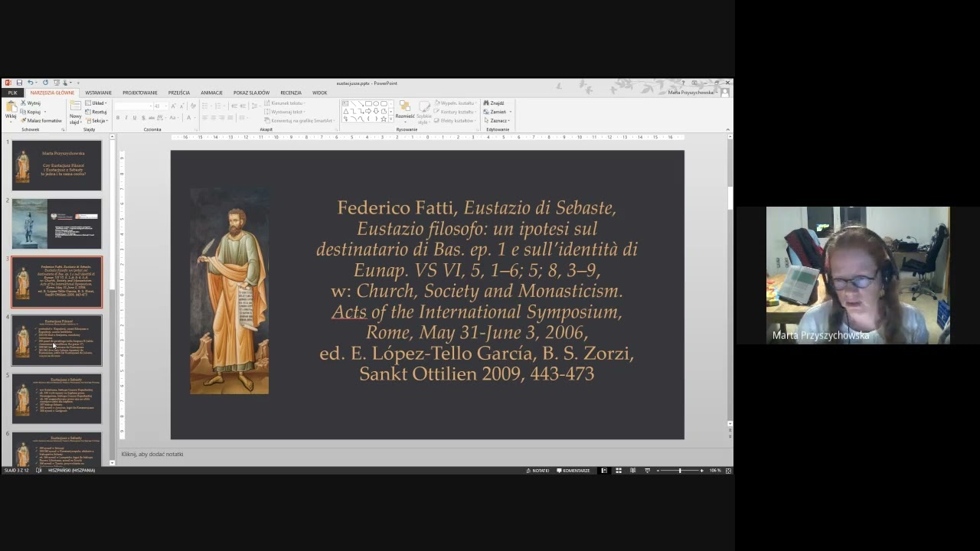
Task: Open Wypełn. kształtu fill dropdown
Action: click(x=456, y=103)
